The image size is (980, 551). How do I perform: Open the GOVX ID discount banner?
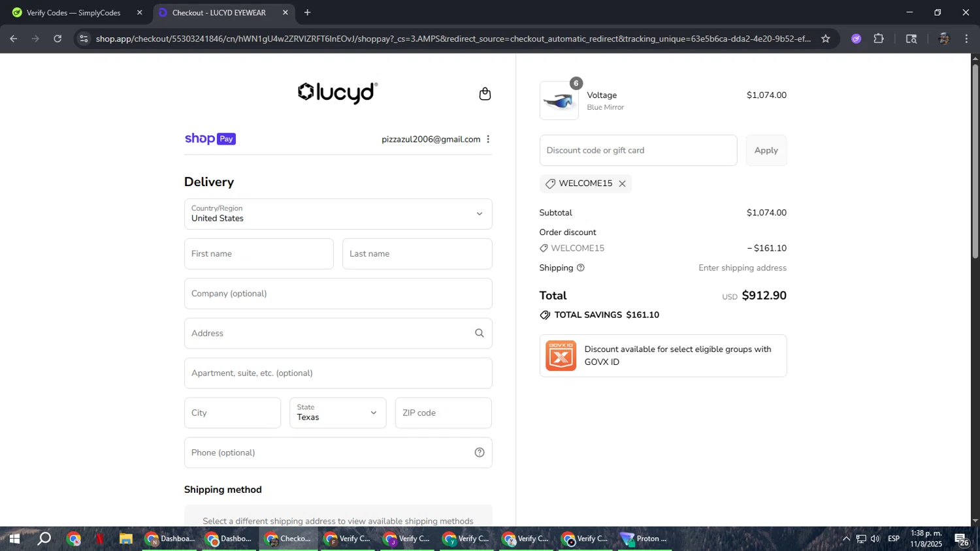pos(663,356)
